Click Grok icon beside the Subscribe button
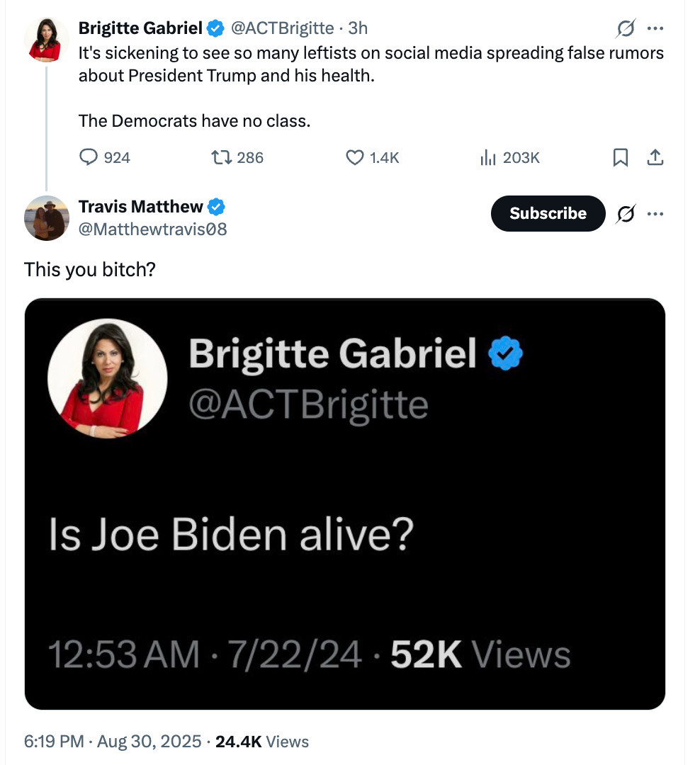This screenshot has width=700, height=765. tap(626, 214)
